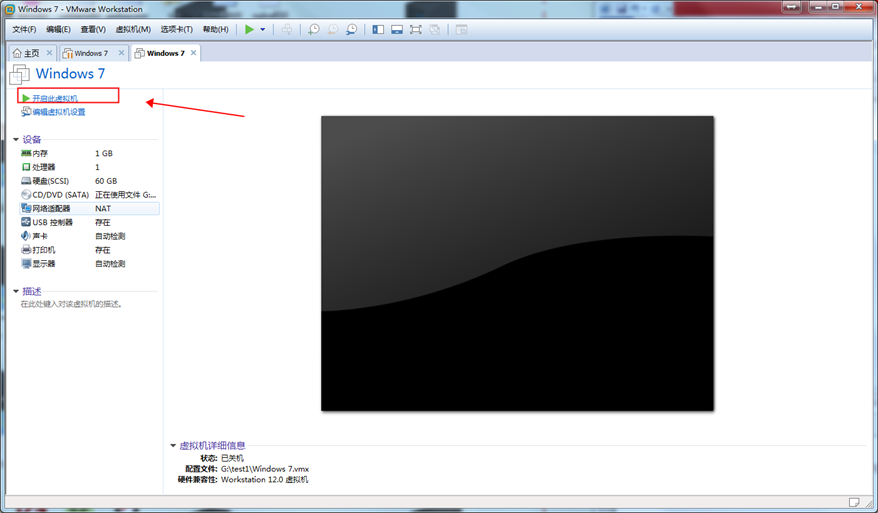Close the 主页 tab
The height and width of the screenshot is (513, 878).
tap(49, 53)
